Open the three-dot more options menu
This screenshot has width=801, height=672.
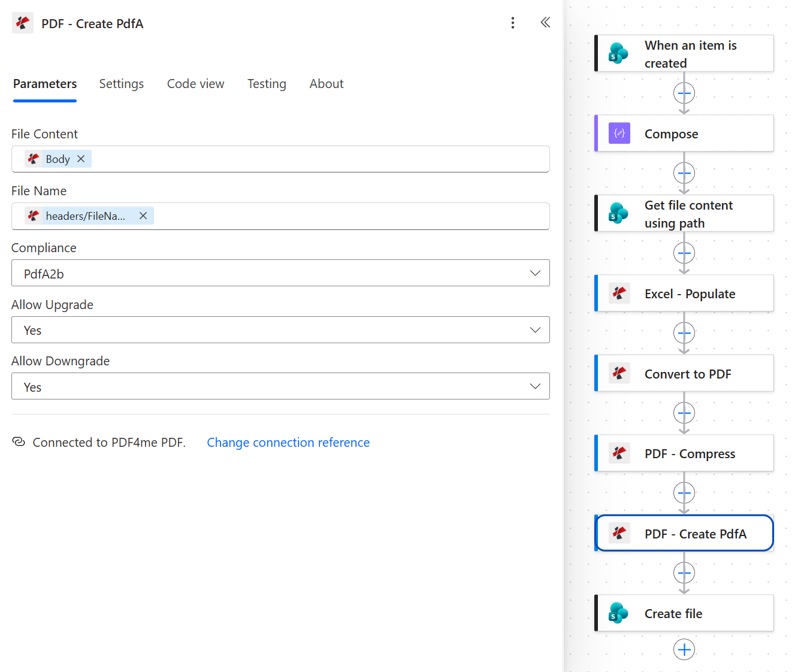coord(512,23)
